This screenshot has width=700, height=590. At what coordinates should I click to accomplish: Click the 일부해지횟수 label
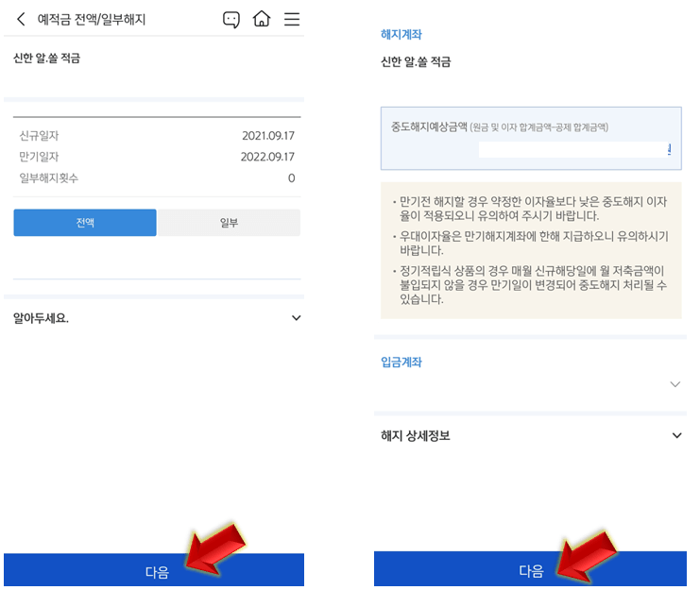[x=49, y=178]
